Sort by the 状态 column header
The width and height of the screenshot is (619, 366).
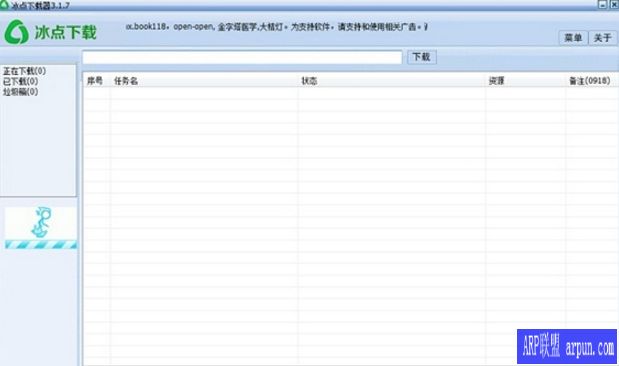click(x=309, y=81)
